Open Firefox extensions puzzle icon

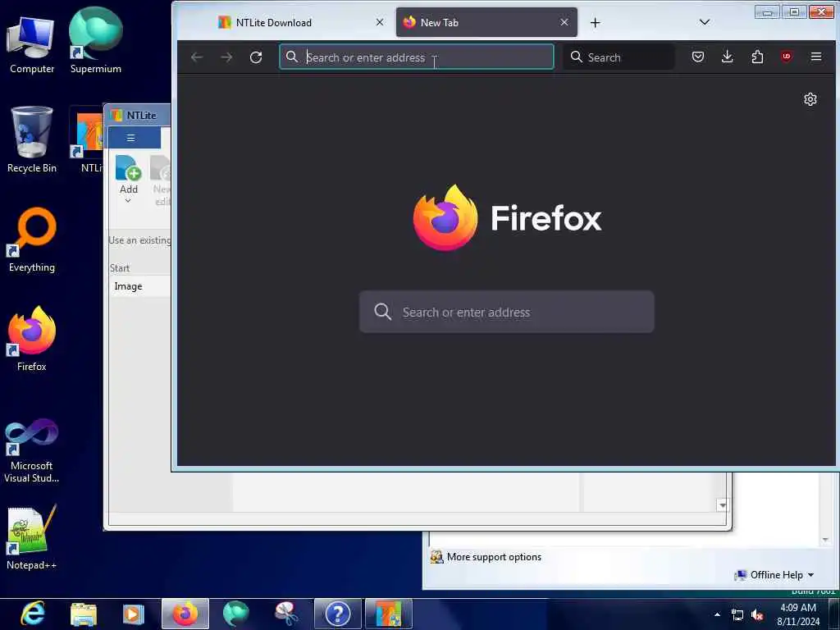757,57
